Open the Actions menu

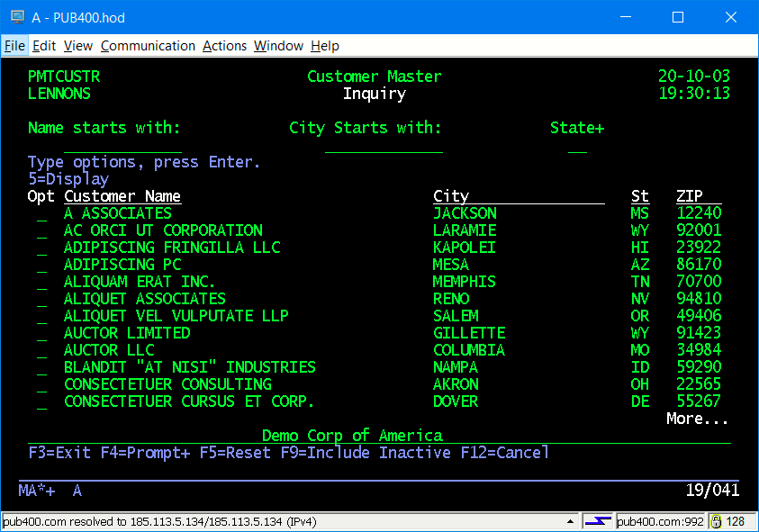tap(224, 46)
